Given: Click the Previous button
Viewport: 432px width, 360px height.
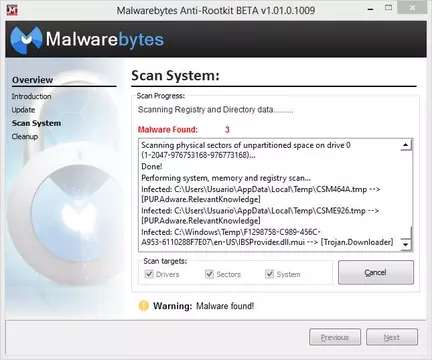Looking at the screenshot, I should [335, 337].
